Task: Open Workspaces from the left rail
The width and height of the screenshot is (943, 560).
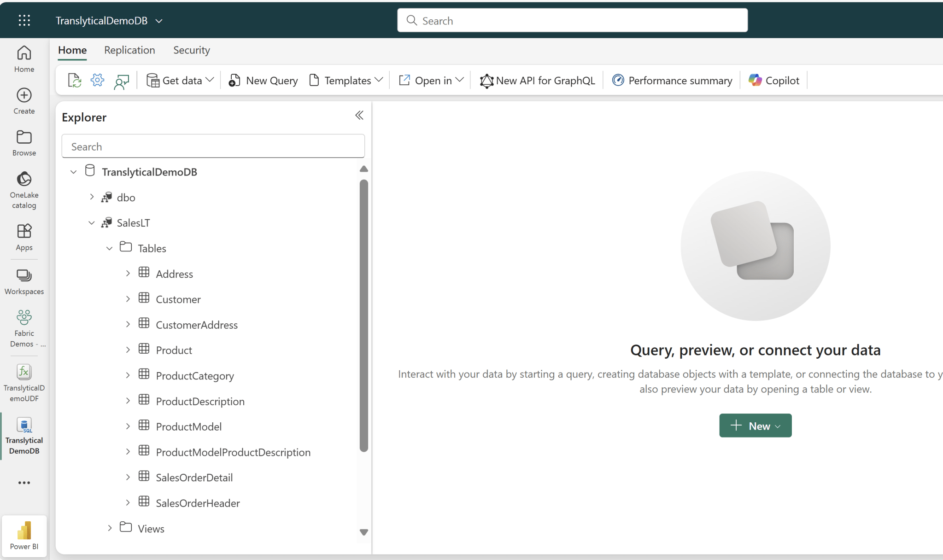Action: (23, 280)
